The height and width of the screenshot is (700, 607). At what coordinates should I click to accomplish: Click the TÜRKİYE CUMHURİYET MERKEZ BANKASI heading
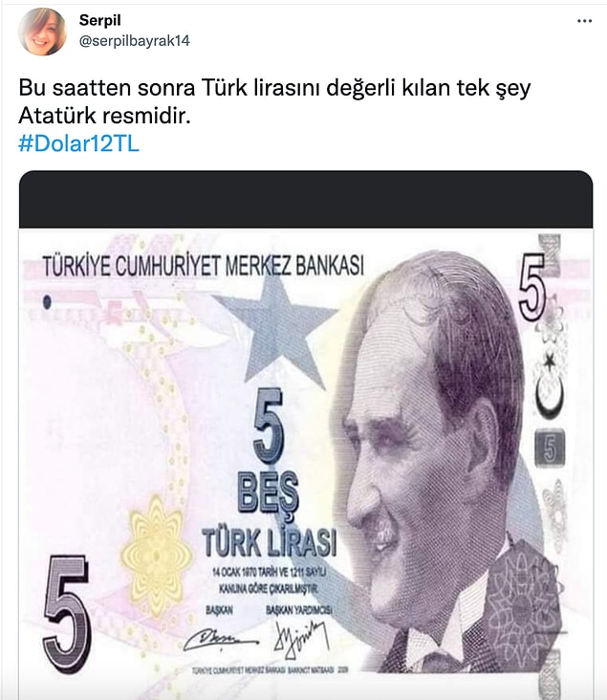click(x=203, y=267)
